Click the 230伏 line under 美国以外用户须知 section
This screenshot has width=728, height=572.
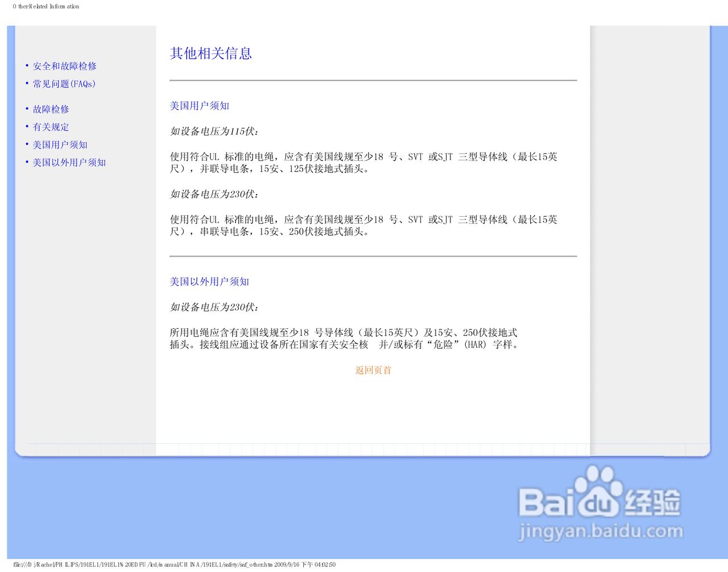coord(214,307)
